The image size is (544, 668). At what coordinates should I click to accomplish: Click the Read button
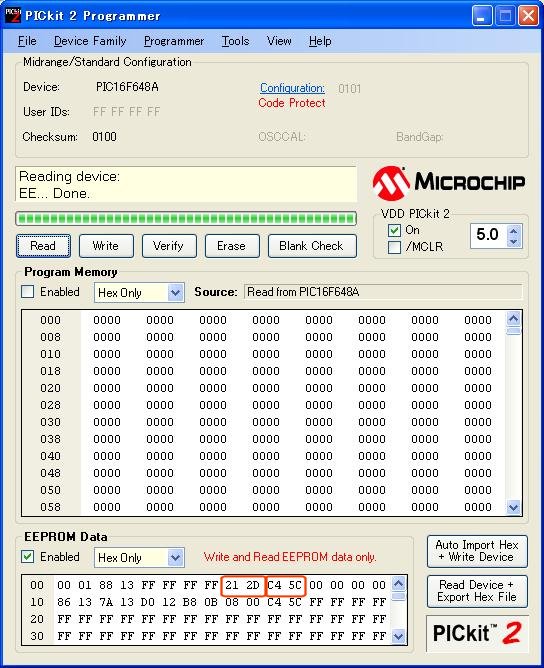pyautogui.click(x=43, y=246)
